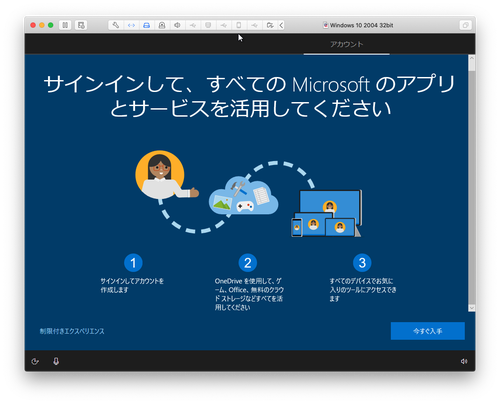Viewport: 500px width, 404px height.
Task: Click the text starting 'OneDrive を使用して'
Action: click(x=249, y=294)
